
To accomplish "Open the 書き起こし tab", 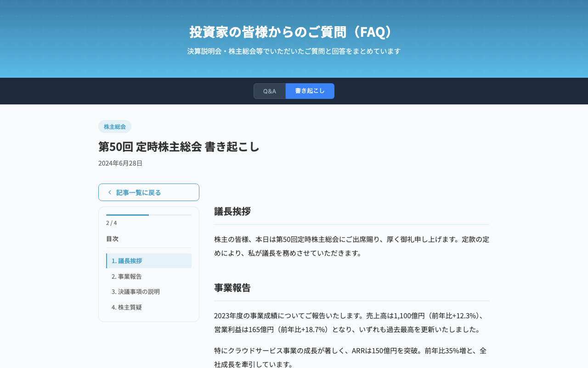I will (x=310, y=91).
